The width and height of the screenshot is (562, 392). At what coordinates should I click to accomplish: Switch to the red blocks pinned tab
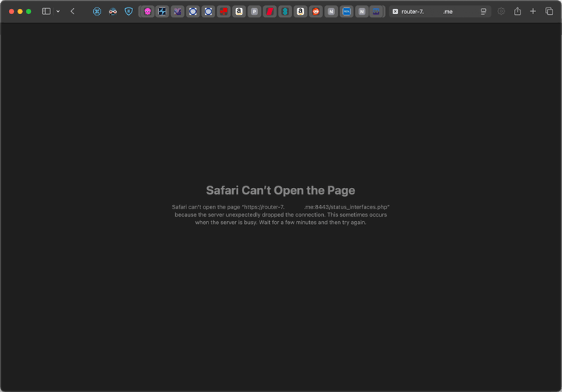coord(223,12)
